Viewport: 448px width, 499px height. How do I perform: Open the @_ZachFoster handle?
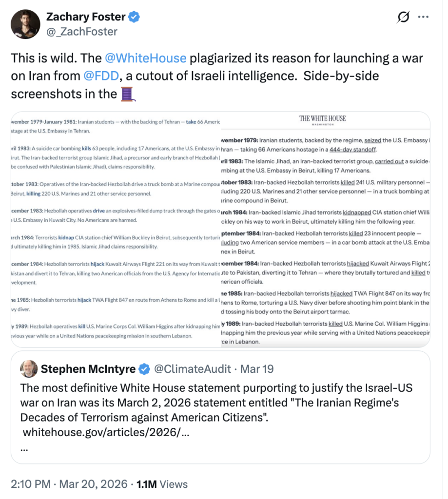pos(82,32)
